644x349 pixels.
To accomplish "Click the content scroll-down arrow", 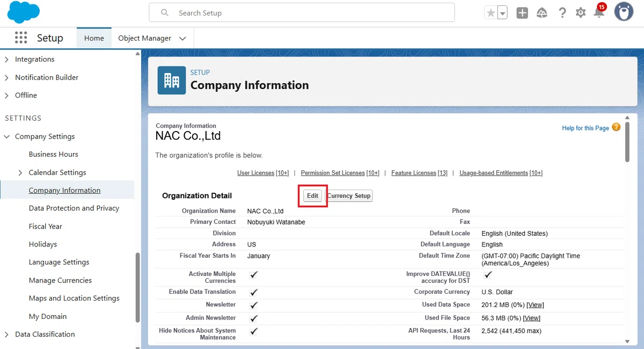I will (627, 341).
